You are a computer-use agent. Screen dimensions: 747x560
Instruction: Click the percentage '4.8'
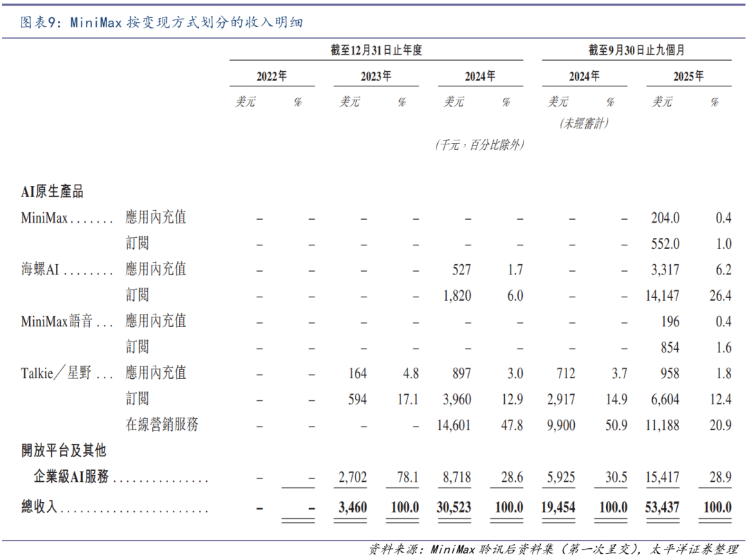pos(411,373)
